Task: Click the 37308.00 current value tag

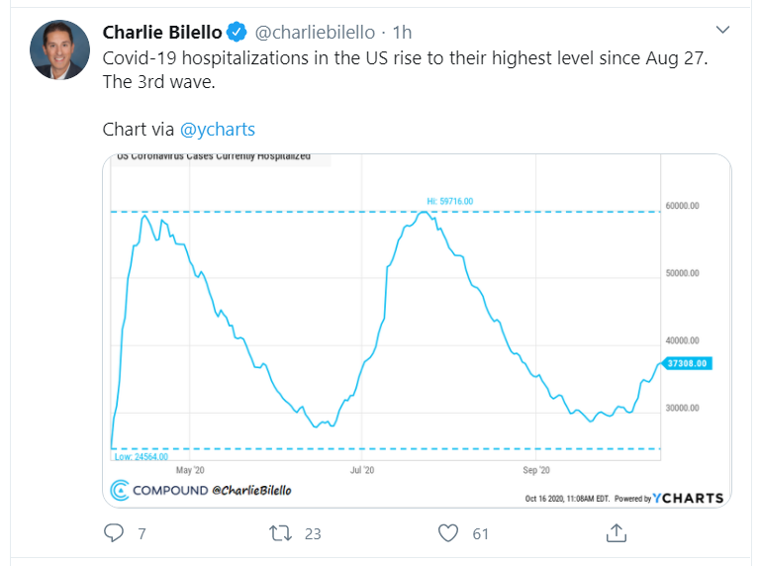Action: tap(687, 363)
